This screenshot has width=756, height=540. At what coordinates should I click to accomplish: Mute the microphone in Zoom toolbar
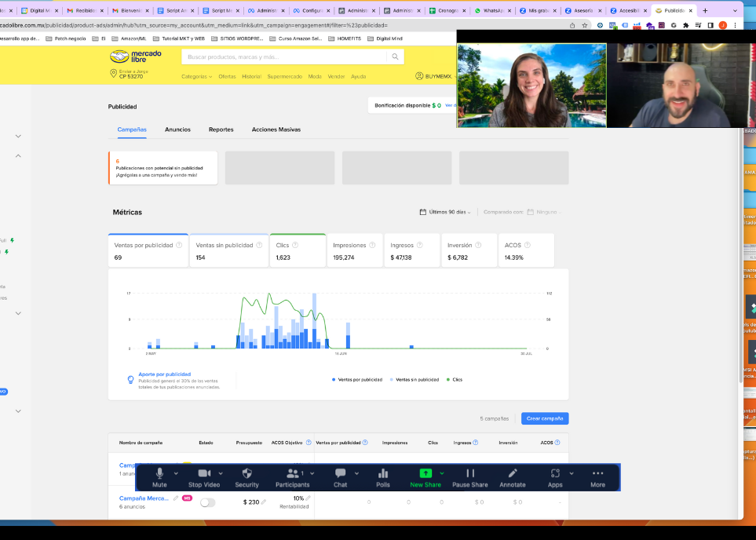click(x=159, y=478)
